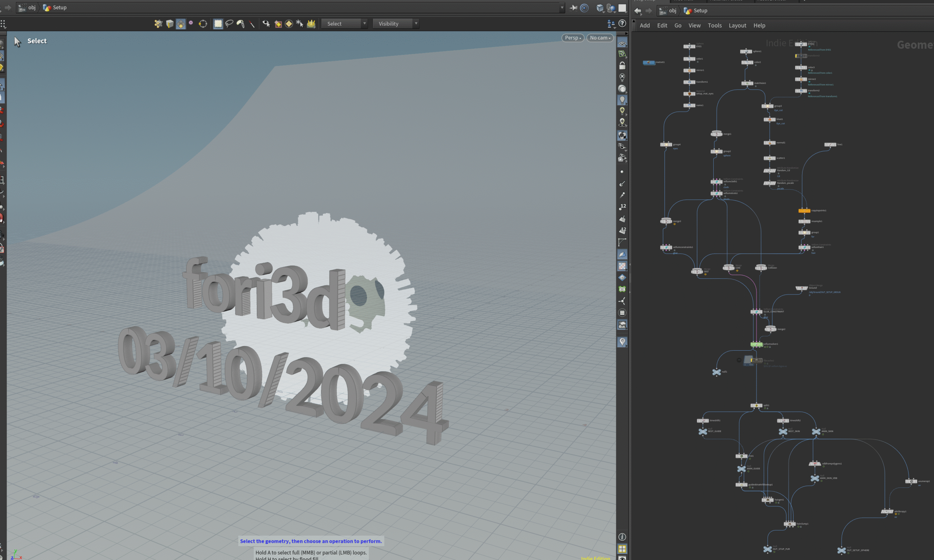Open the Layout menu in network editor

[737, 25]
